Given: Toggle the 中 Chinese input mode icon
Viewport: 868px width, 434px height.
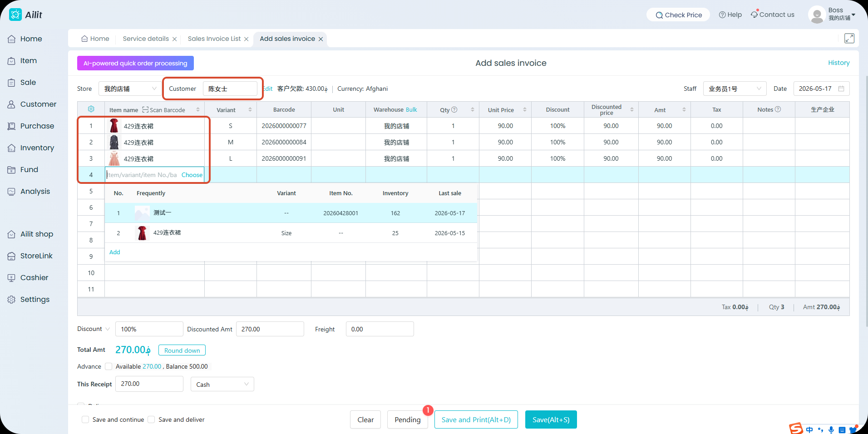Looking at the screenshot, I should (x=809, y=430).
